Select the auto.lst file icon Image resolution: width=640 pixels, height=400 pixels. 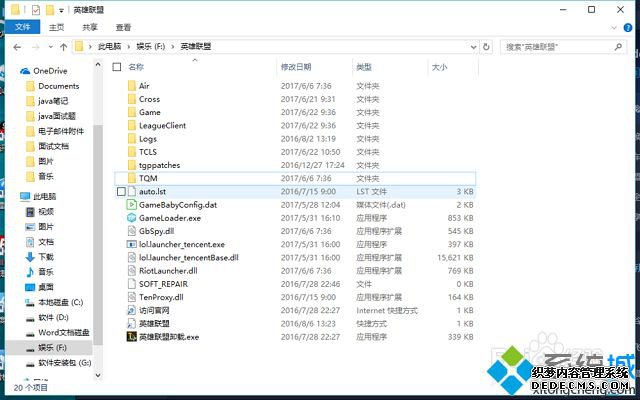tap(131, 191)
